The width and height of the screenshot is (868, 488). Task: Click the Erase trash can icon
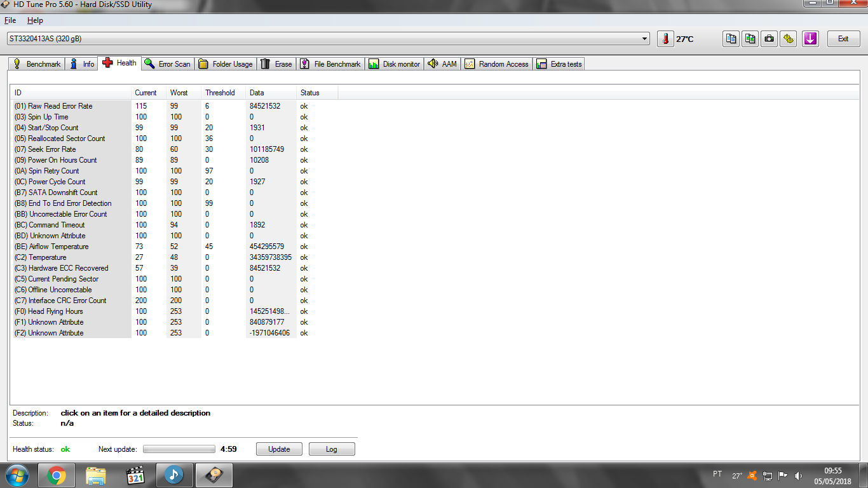[x=266, y=64]
